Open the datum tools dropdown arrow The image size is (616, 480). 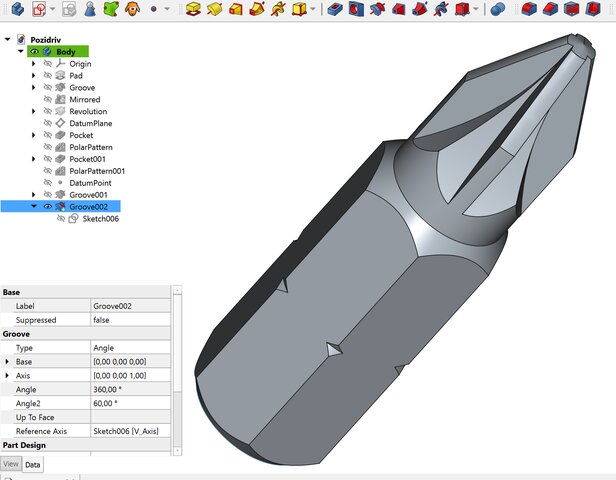(x=167, y=9)
